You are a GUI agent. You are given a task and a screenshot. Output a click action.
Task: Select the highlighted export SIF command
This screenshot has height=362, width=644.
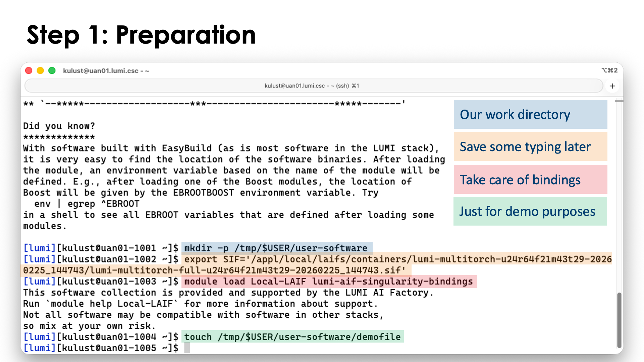[x=369, y=259]
